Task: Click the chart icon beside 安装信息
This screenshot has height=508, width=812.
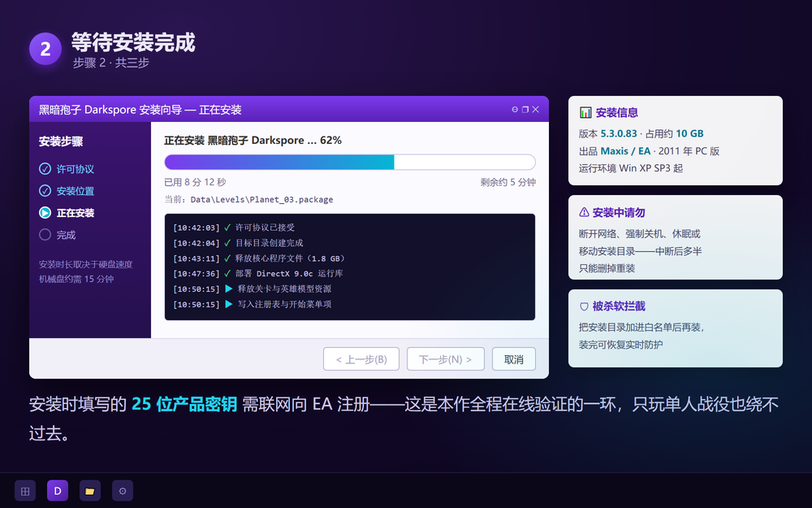Action: click(x=585, y=112)
